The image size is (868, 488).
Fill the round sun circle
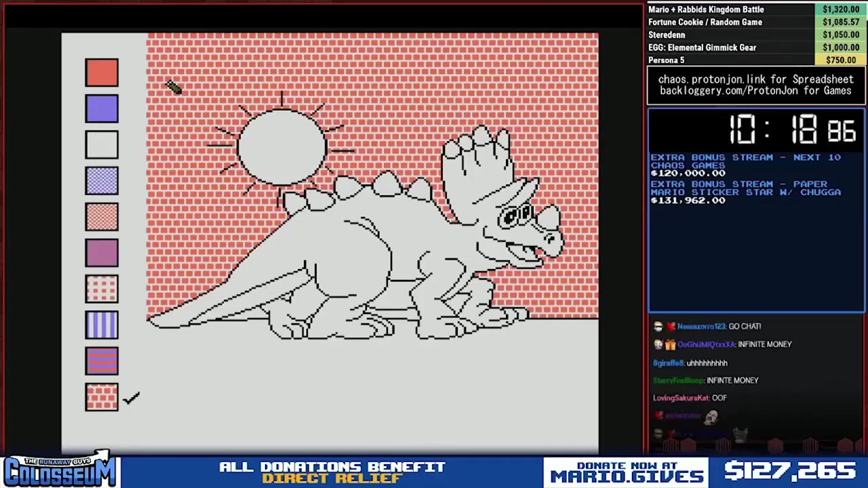[x=281, y=147]
